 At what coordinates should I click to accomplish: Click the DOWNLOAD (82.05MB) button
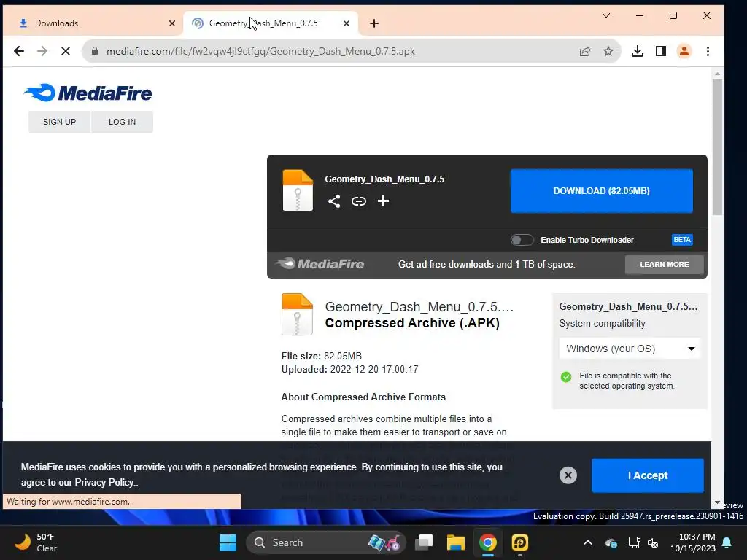click(601, 191)
